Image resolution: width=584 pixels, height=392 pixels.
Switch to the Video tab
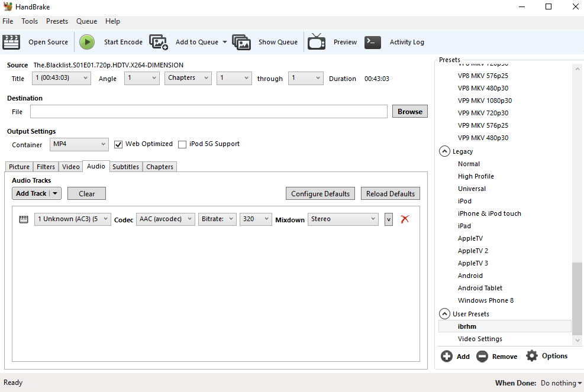tap(71, 167)
